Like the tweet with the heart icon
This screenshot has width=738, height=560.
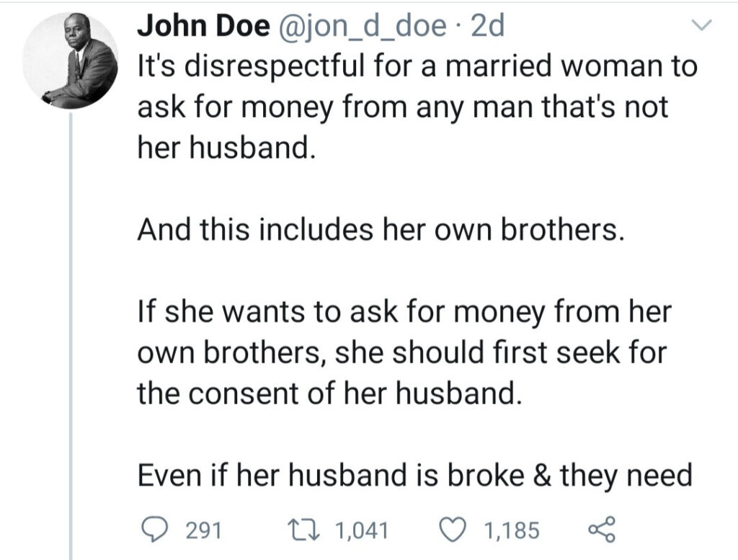coord(453,530)
